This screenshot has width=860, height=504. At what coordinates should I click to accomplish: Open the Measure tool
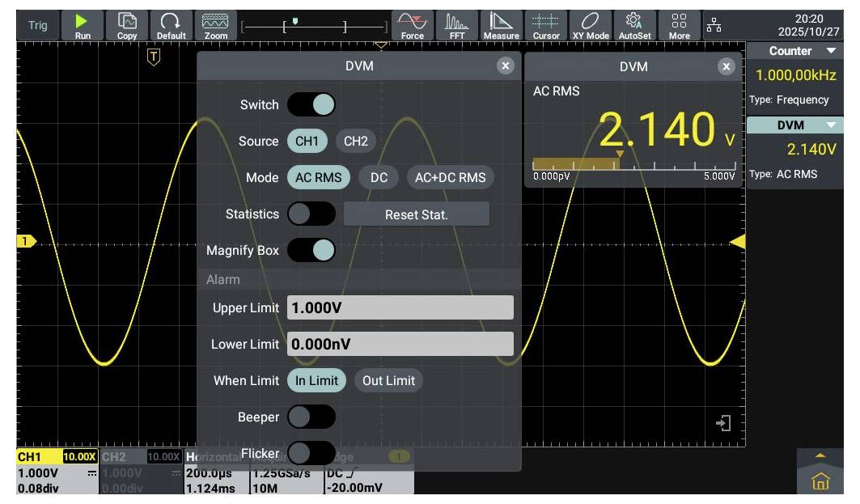(501, 24)
